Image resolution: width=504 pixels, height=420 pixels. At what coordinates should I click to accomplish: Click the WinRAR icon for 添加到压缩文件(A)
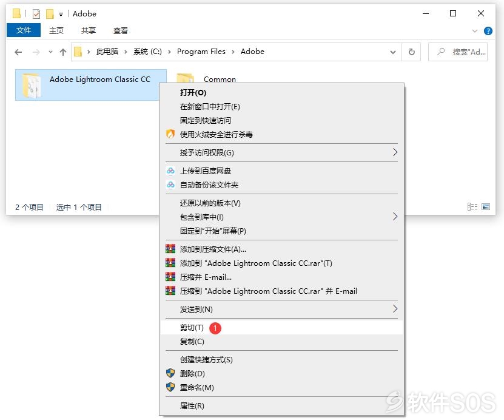[x=170, y=249]
